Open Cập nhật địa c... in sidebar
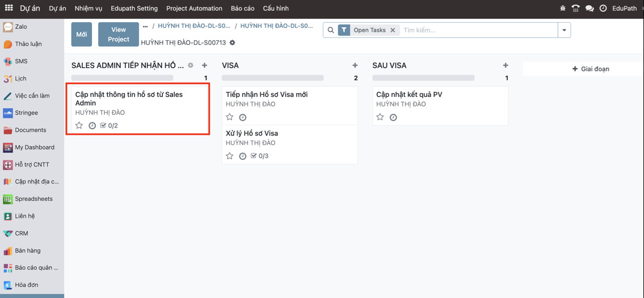Viewport: 644px width, 298px height. [x=32, y=182]
